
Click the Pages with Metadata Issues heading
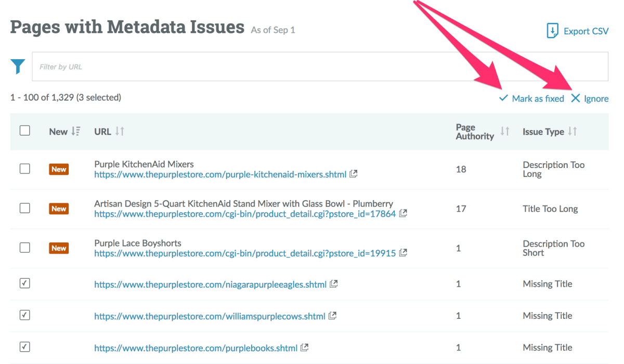tap(127, 27)
